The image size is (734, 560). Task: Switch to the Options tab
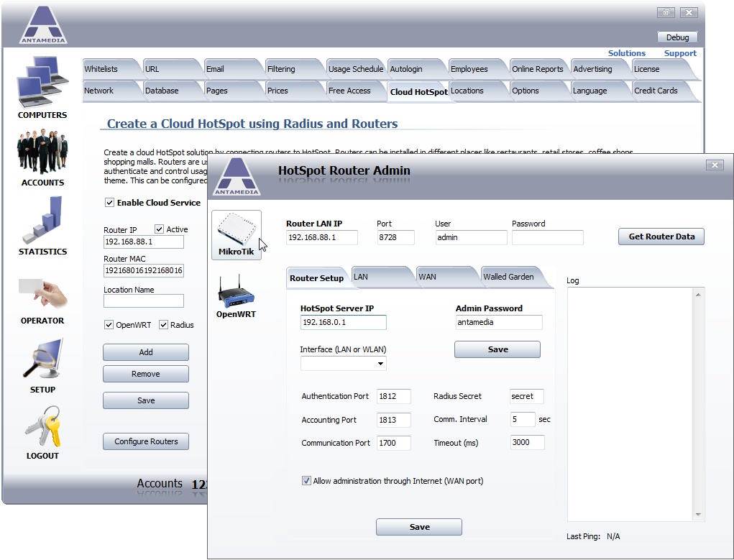(538, 91)
